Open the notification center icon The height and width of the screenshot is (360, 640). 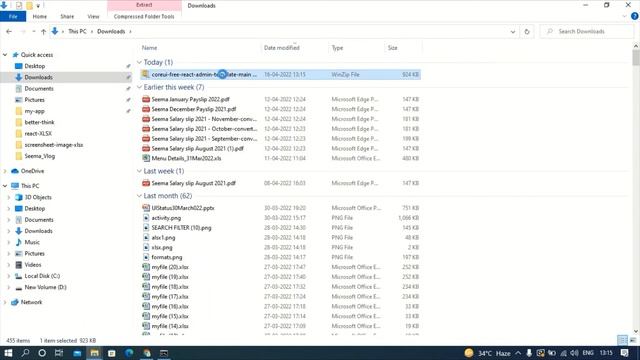[624, 353]
